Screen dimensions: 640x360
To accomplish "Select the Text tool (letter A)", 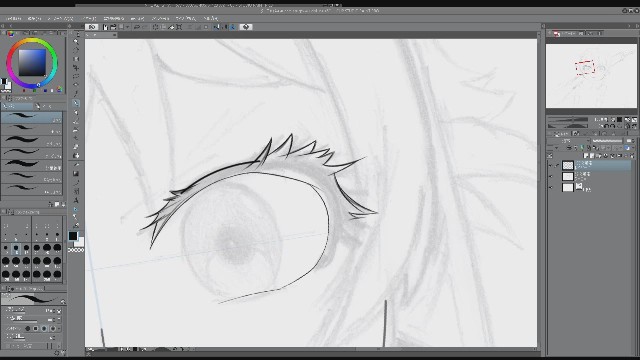I will 76,200.
